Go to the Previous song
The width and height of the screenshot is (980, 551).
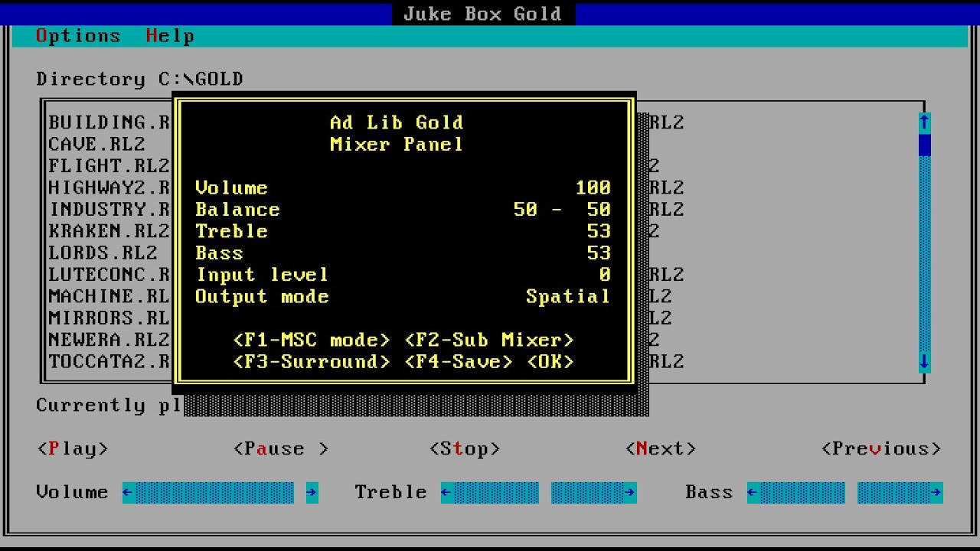coord(881,448)
